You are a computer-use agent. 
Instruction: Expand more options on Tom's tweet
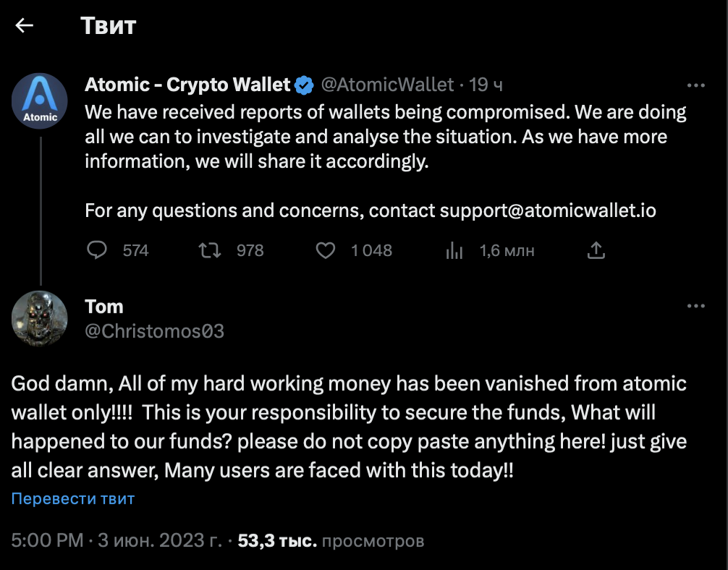(695, 306)
